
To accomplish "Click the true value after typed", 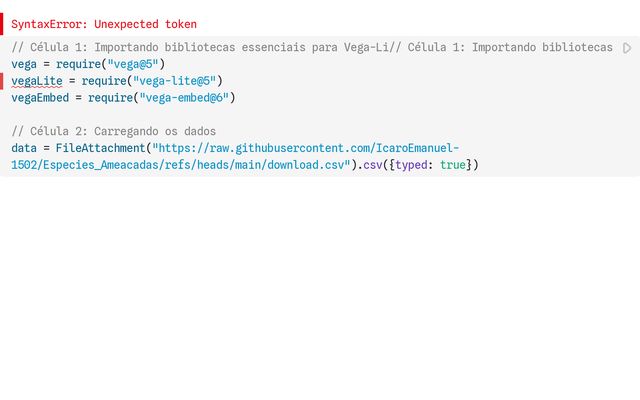I will click(453, 165).
